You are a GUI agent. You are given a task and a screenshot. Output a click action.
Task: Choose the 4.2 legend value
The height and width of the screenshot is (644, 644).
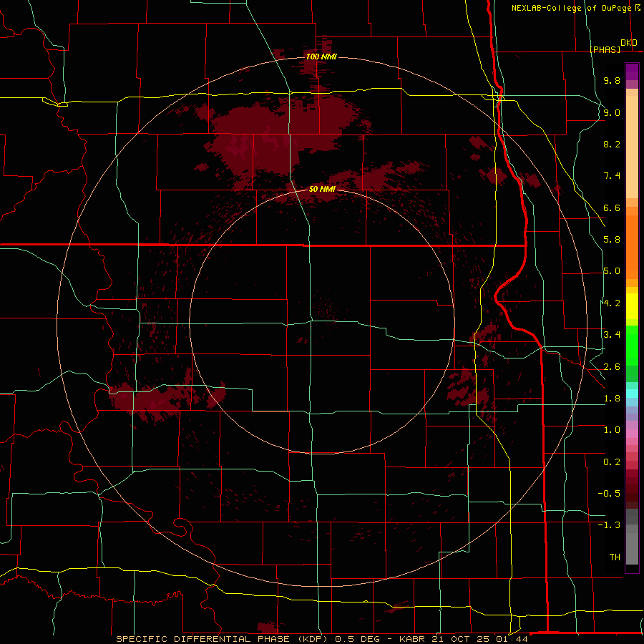(612, 303)
